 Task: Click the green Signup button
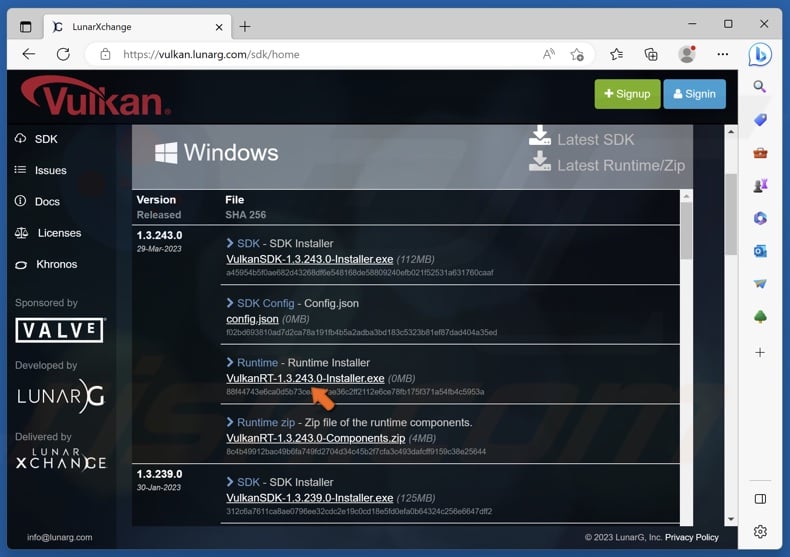(627, 94)
